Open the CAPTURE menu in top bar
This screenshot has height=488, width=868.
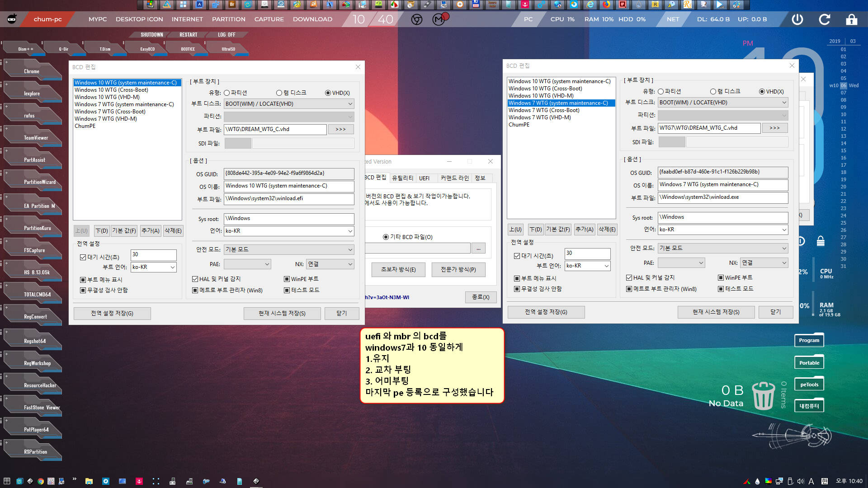point(269,19)
